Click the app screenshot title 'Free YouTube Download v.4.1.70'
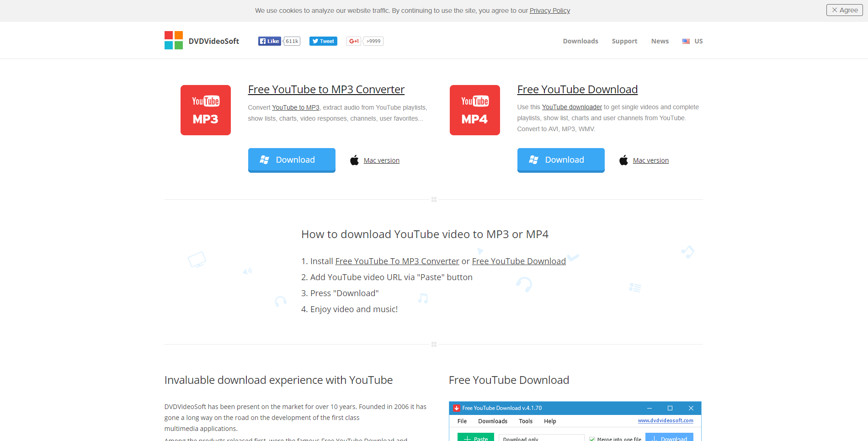Viewport: 868px width, 441px height. click(502, 408)
